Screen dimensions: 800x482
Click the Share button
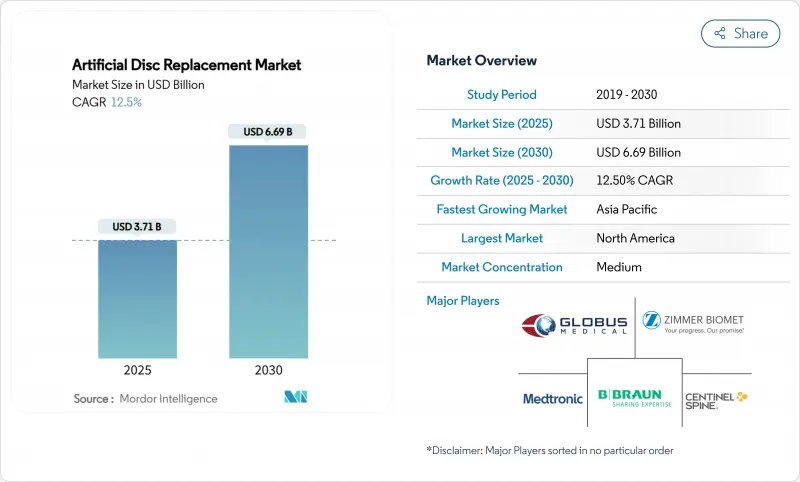741,33
